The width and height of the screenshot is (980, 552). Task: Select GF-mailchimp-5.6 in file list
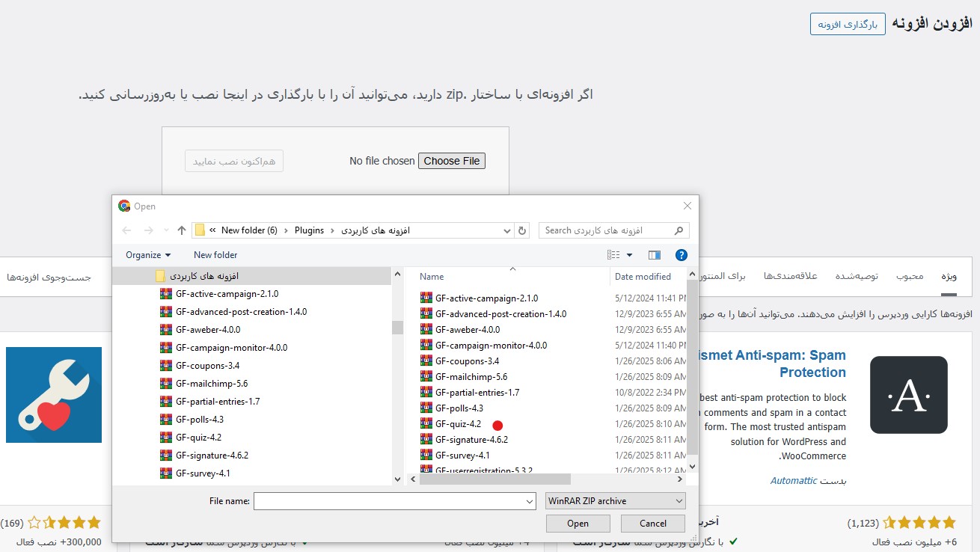pyautogui.click(x=471, y=377)
